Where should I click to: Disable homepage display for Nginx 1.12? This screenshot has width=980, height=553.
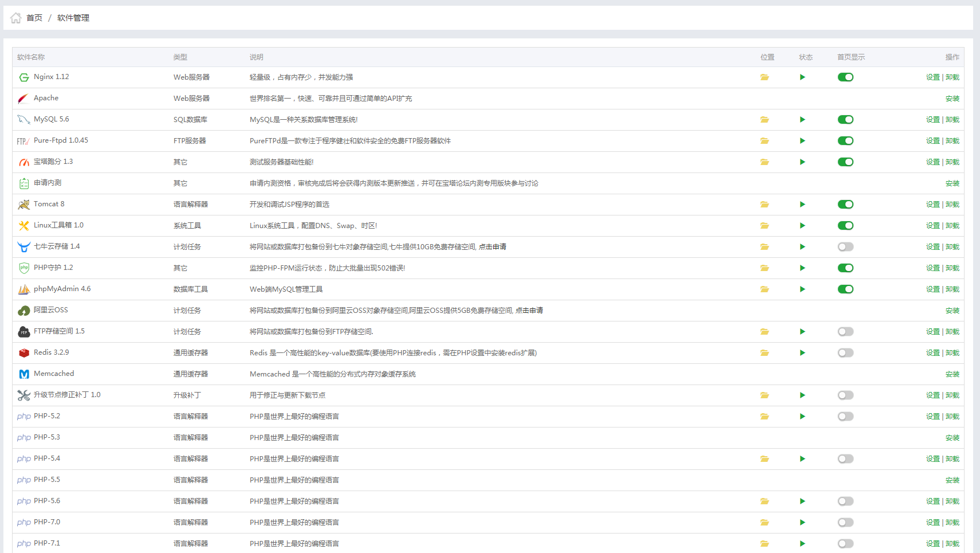pos(845,77)
